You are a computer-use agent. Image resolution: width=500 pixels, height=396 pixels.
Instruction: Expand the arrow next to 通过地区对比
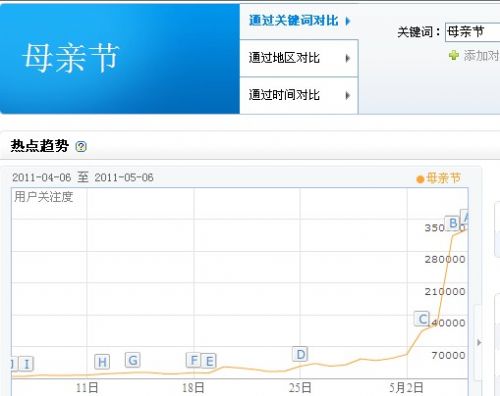pos(347,58)
